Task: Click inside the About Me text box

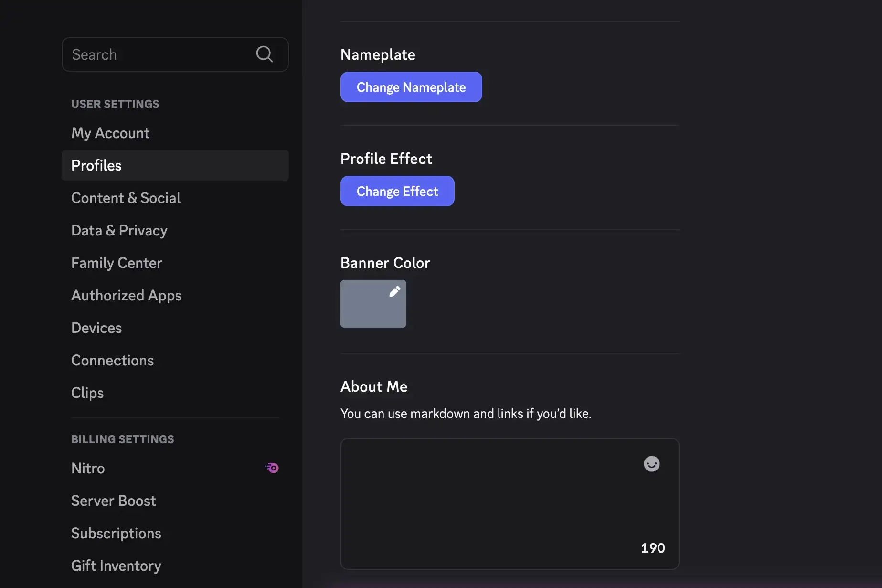Action: pyautogui.click(x=510, y=504)
